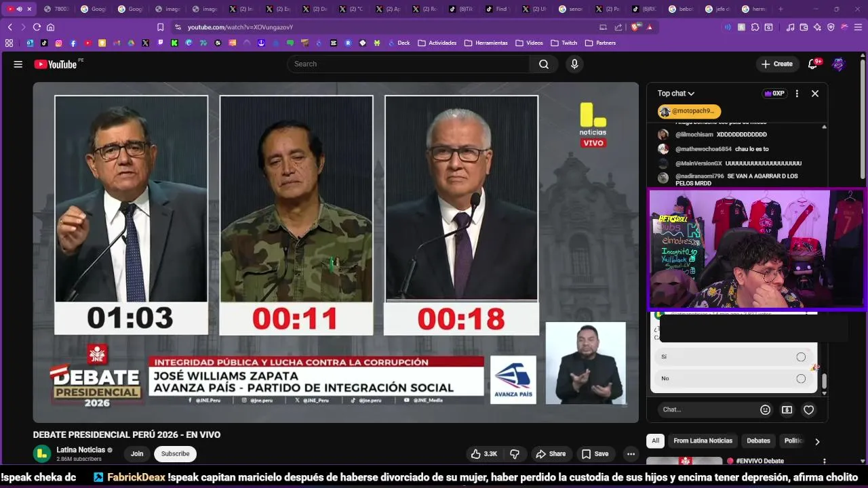Open the YouTube guide hamburger menu
868x488 pixels.
coord(18,64)
